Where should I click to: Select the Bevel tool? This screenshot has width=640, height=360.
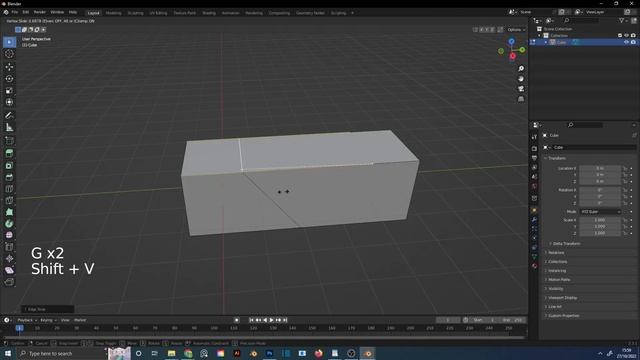click(x=9, y=178)
